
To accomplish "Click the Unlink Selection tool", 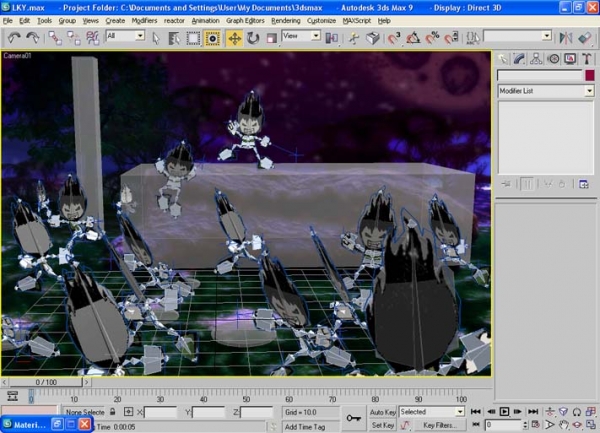I will (x=74, y=38).
